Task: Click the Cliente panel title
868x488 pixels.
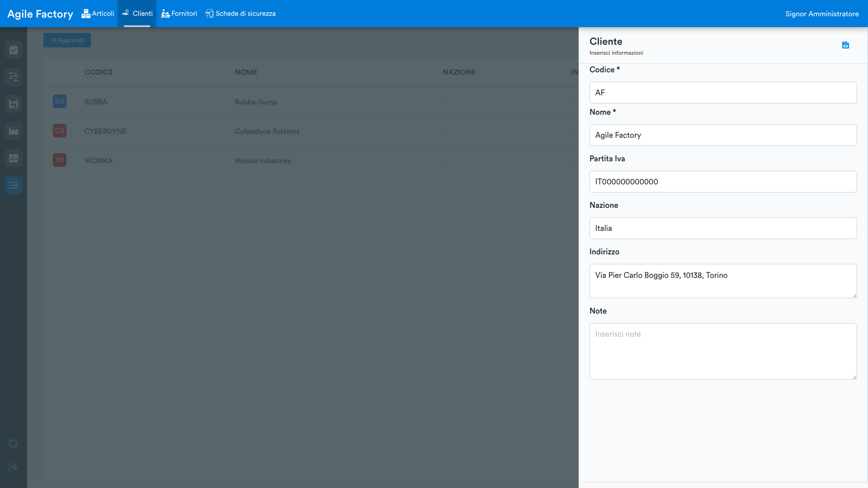Action: point(606,42)
